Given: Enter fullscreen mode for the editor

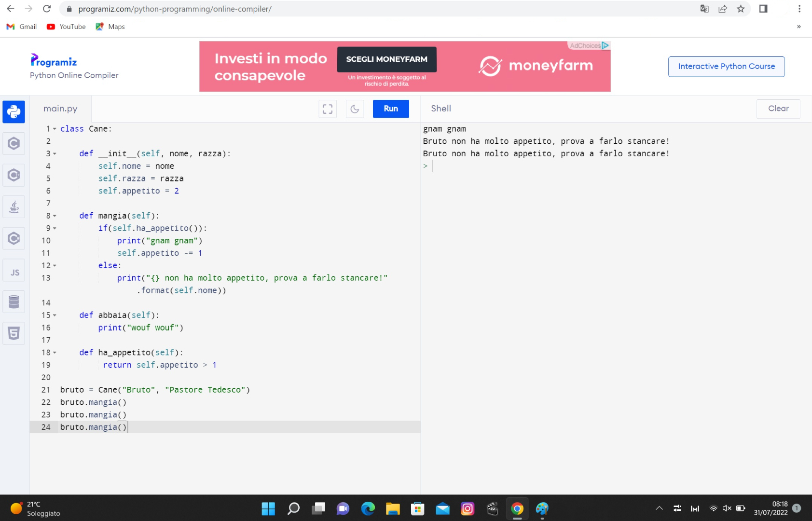Looking at the screenshot, I should click(328, 109).
